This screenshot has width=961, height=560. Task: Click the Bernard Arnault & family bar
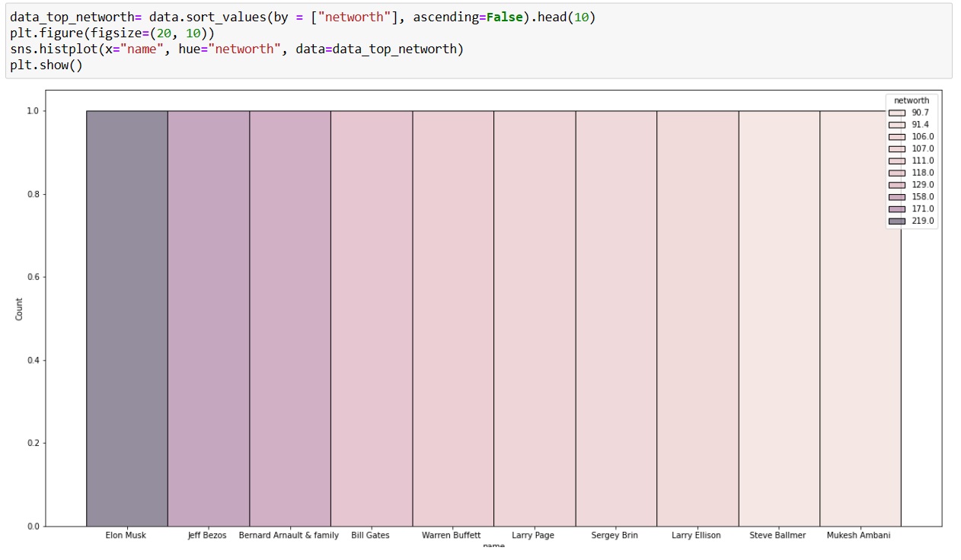tap(290, 318)
